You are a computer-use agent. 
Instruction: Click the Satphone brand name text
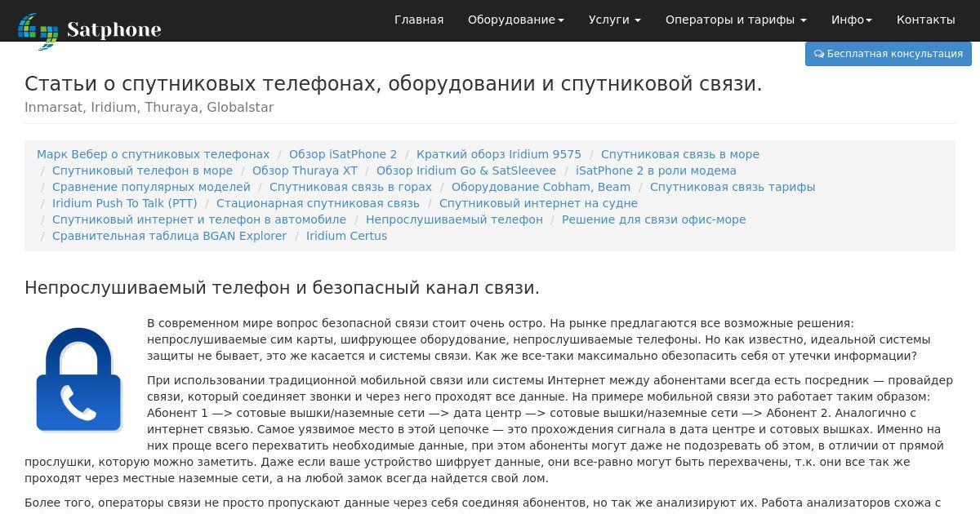(114, 30)
